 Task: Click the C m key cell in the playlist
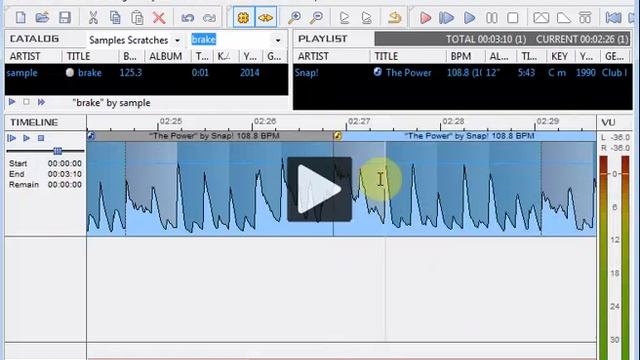(557, 73)
